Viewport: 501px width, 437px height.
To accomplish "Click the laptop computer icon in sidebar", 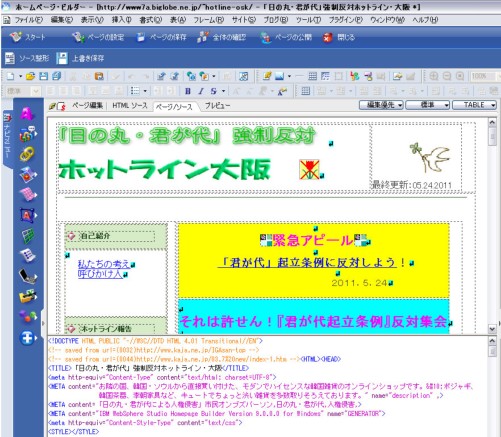I will (x=27, y=276).
